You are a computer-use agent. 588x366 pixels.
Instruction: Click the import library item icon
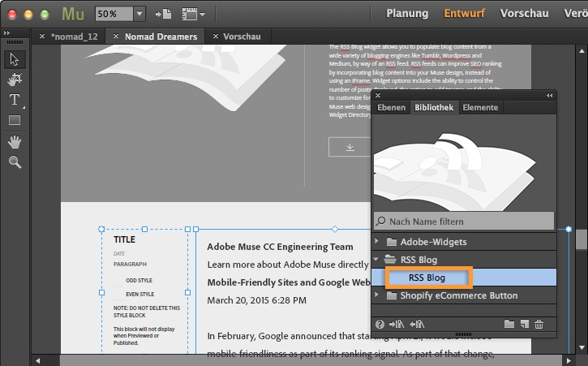397,324
